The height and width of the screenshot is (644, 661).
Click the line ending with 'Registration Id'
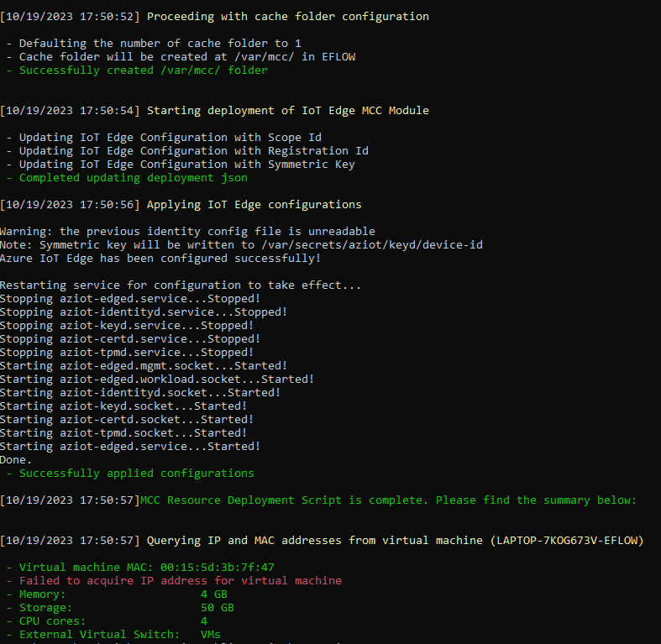tap(193, 151)
